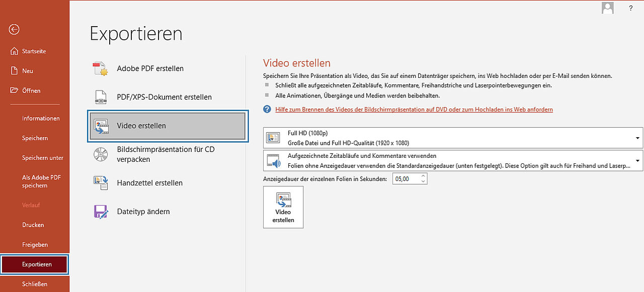Image resolution: width=644 pixels, height=292 pixels.
Task: Click the Verlauf sidebar entry
Action: 31,205
